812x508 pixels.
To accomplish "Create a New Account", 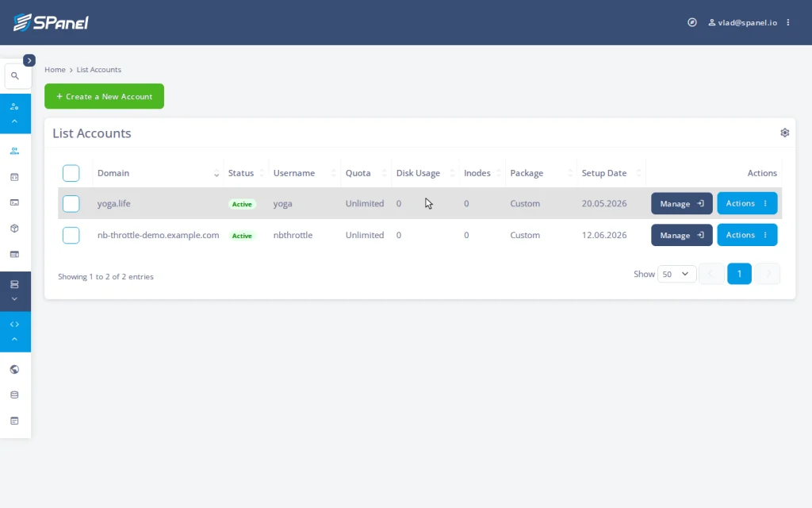I will [104, 96].
